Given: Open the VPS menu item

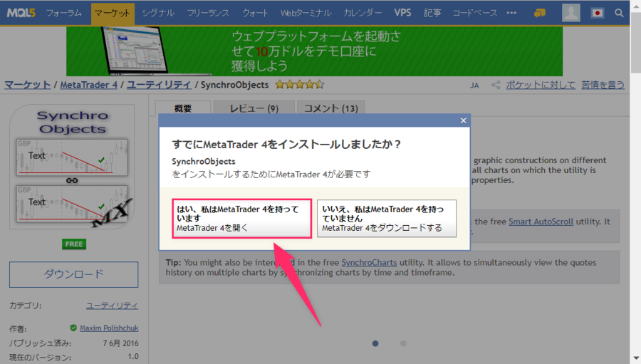Looking at the screenshot, I should 402,13.
